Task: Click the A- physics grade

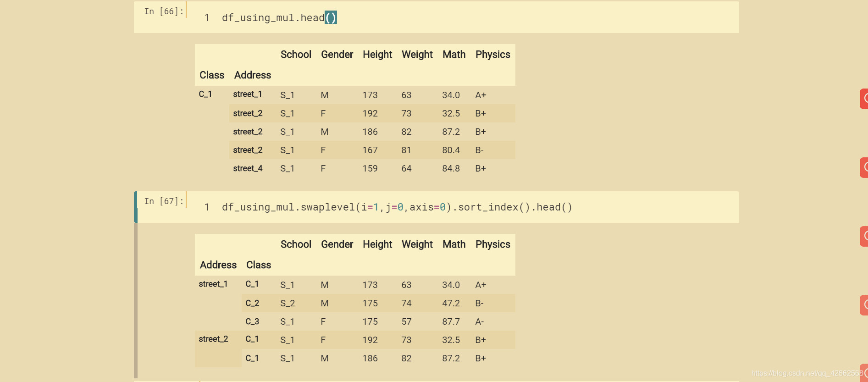Action: click(480, 322)
